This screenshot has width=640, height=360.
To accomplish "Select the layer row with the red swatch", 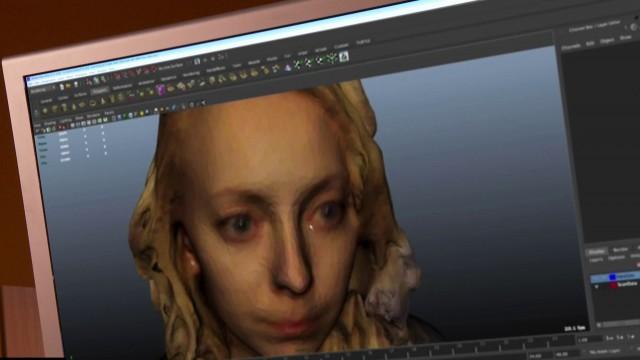I will (616, 285).
